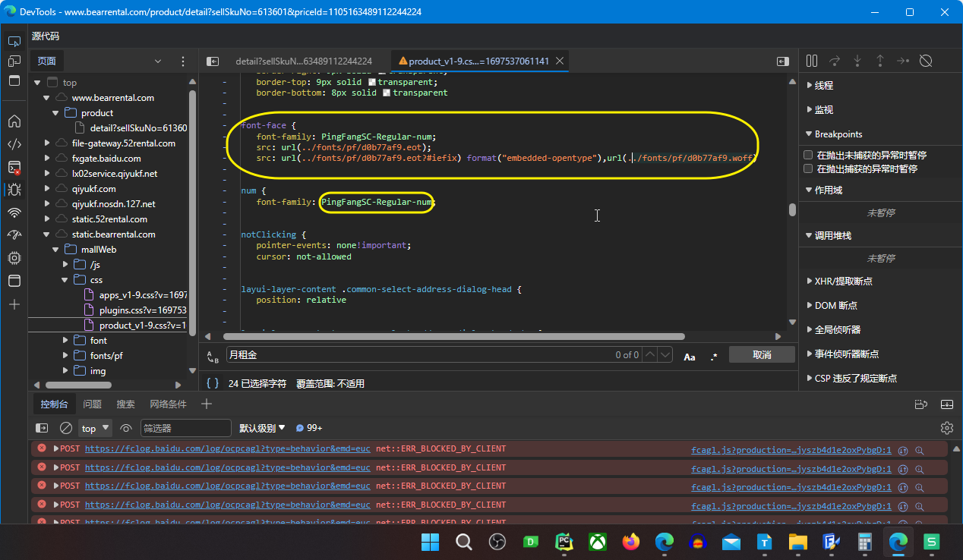Switch to the 问题 drawer tab
The image size is (963, 560).
[x=93, y=404]
